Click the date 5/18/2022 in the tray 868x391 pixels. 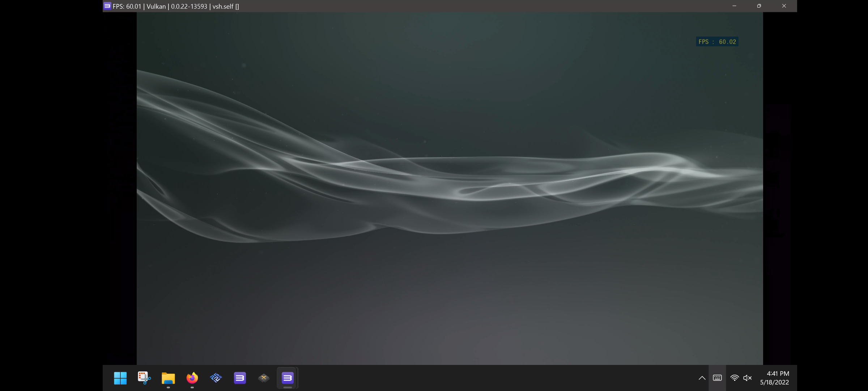tap(774, 382)
